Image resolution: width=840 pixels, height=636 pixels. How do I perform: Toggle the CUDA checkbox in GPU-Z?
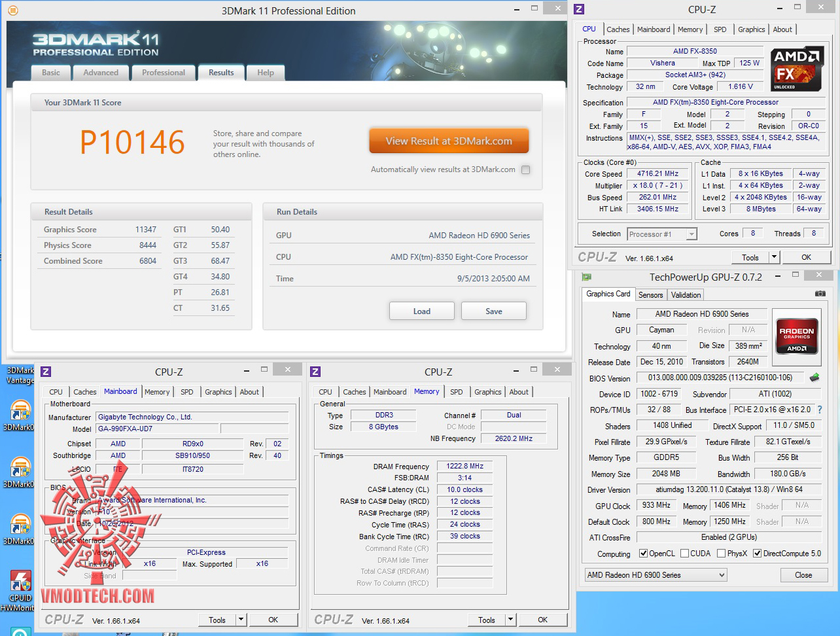point(684,554)
